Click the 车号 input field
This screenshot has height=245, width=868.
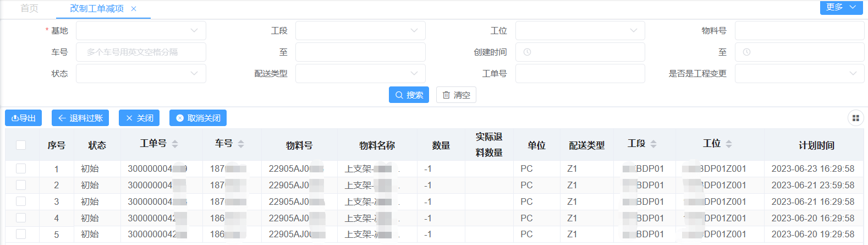coord(141,52)
